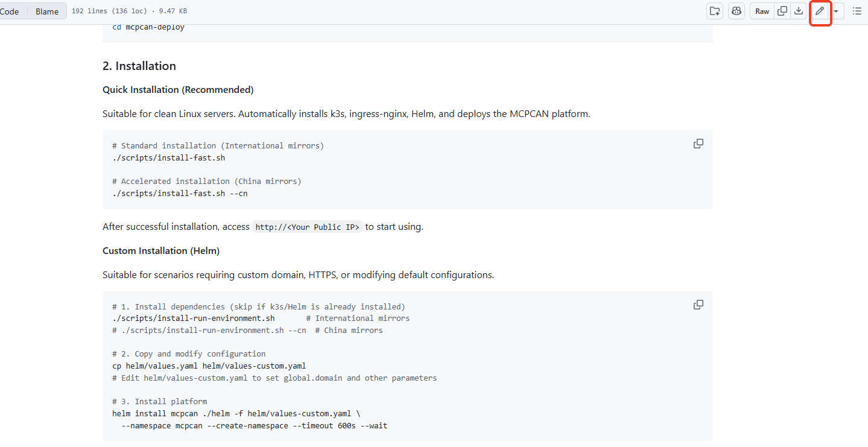Copy the Helm custom installation code block
868x447 pixels.
[x=698, y=305]
